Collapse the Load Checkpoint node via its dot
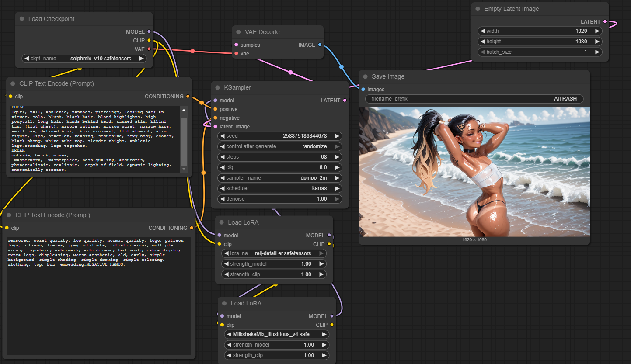This screenshot has height=364, width=631. pos(22,19)
